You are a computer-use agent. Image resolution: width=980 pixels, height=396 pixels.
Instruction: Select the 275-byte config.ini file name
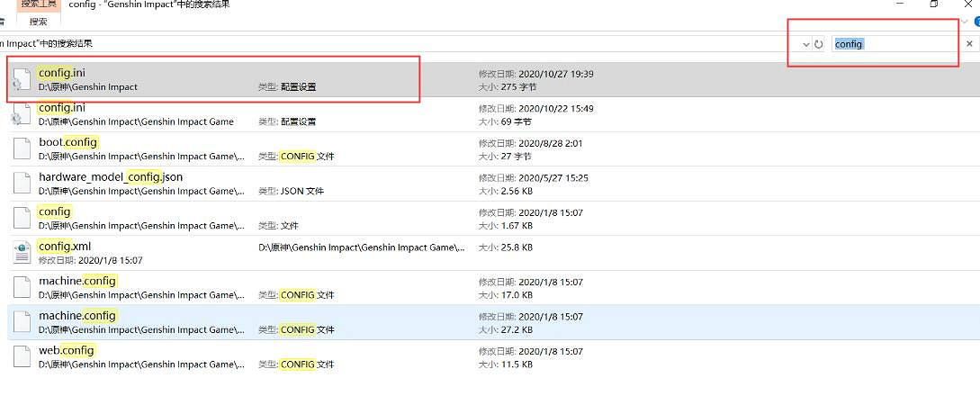pyautogui.click(x=62, y=73)
